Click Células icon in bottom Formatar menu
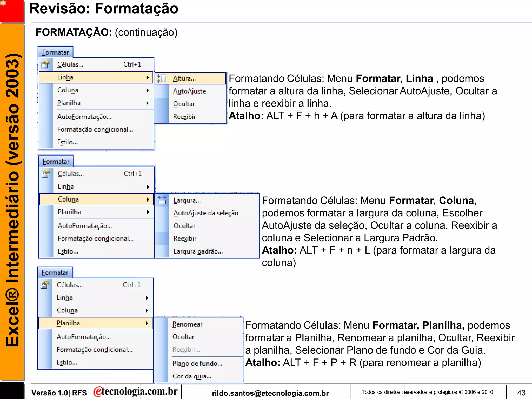Viewport: 532px width, 399px height. 45,285
